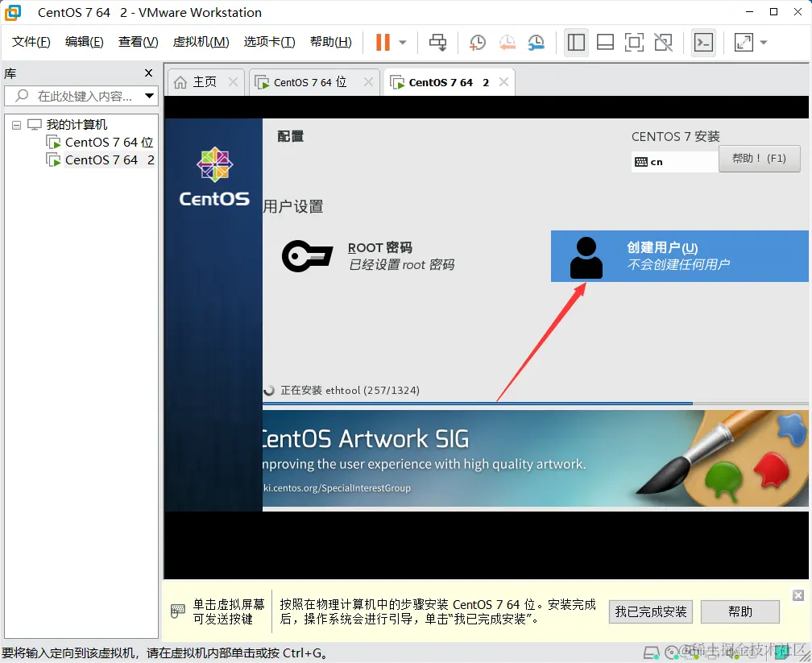The image size is (812, 663).
Task: Open the full screen mode dropdown
Action: point(763,44)
